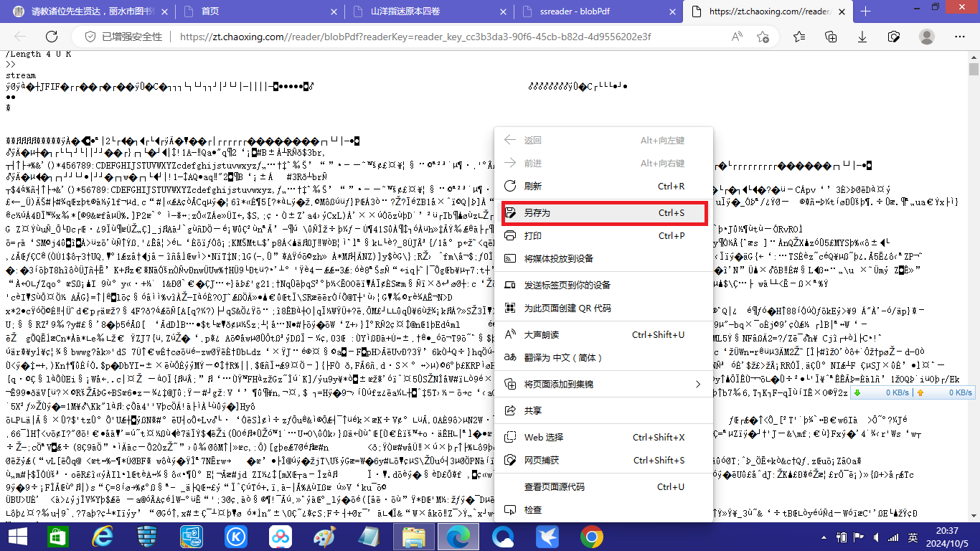
Task: Click the inspect icon beside 检查
Action: 511,510
